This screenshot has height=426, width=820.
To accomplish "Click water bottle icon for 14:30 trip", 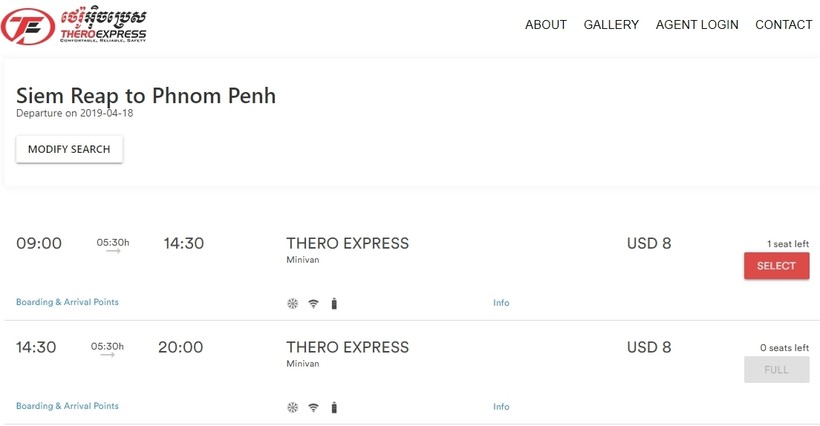I will pyautogui.click(x=334, y=407).
